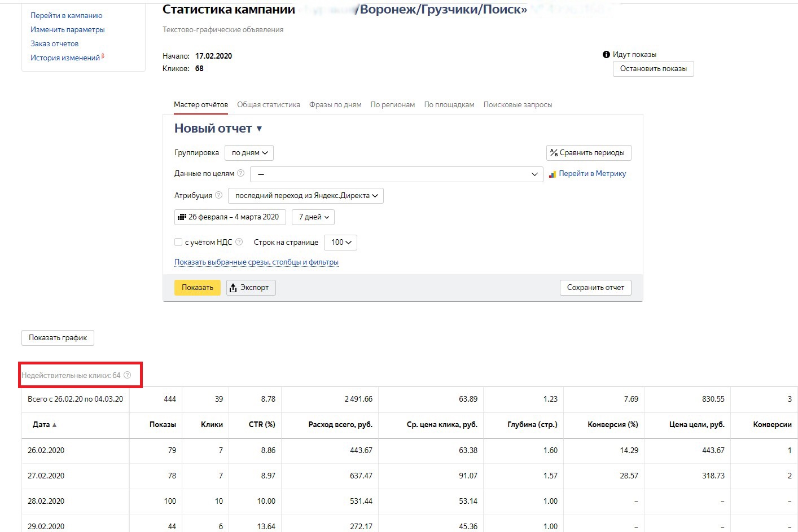Click the Сохранить отчет button
This screenshot has height=532, width=798.
(x=595, y=288)
